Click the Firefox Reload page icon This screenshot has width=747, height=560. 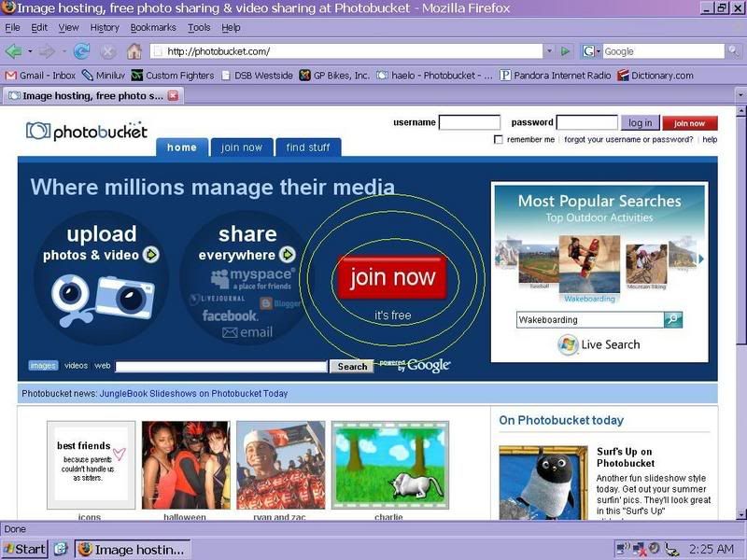pyautogui.click(x=81, y=51)
